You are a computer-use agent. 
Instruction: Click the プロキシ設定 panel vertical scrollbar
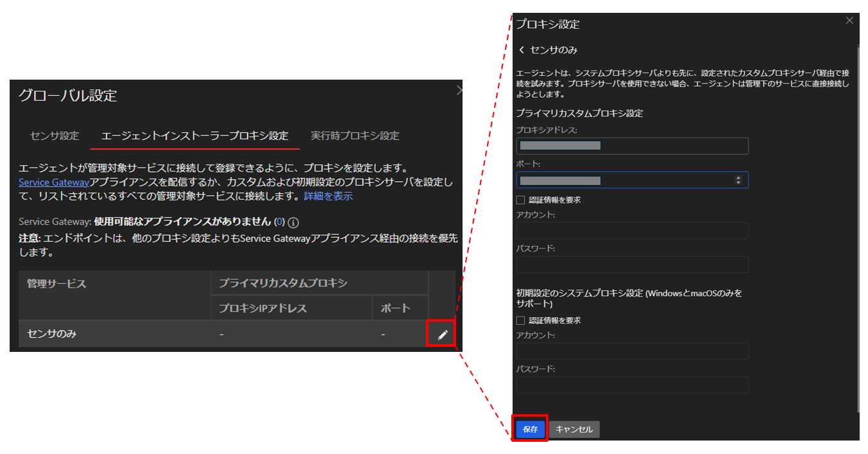tap(858, 225)
